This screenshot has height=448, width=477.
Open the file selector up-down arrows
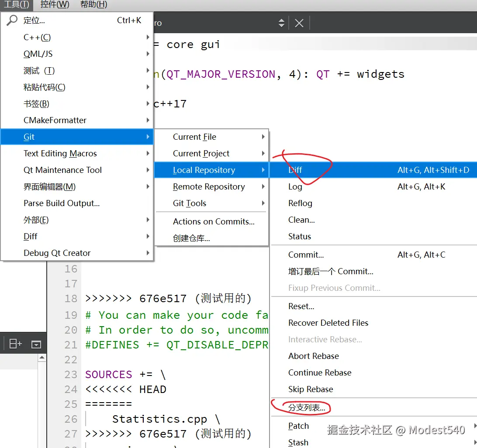point(281,23)
